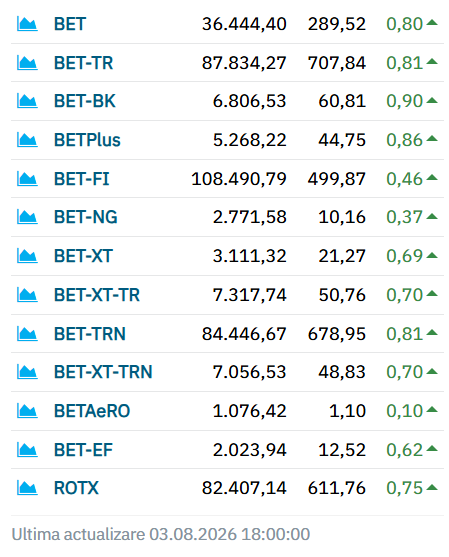Image resolution: width=449 pixels, height=557 pixels.
Task: Select the BET-FI index name
Action: pyautogui.click(x=81, y=179)
